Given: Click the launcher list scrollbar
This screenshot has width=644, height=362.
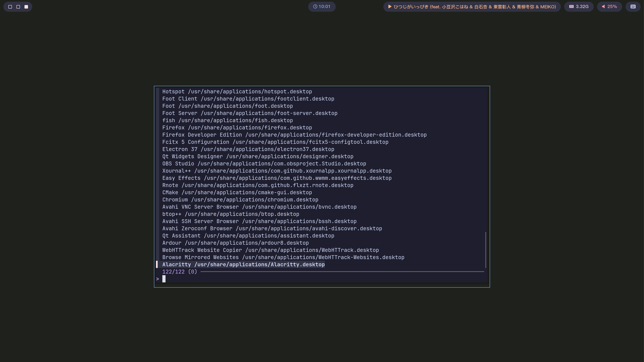Looking at the screenshot, I should point(486,250).
